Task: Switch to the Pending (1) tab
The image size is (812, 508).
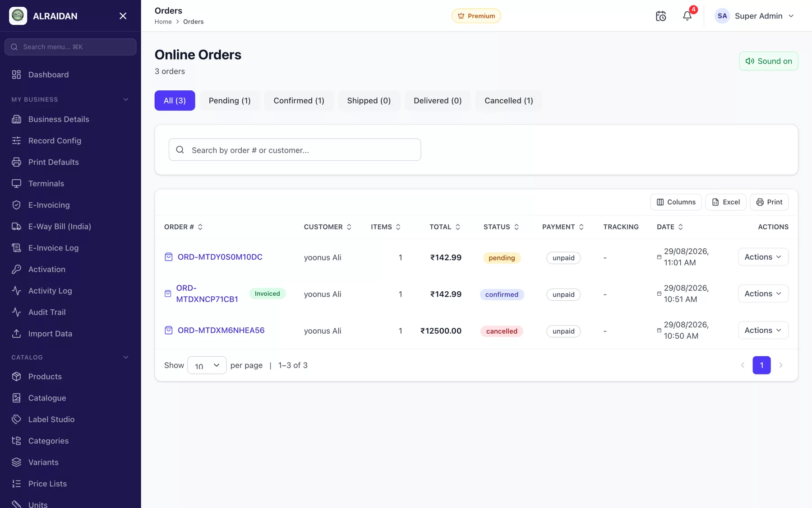Action: (230, 101)
